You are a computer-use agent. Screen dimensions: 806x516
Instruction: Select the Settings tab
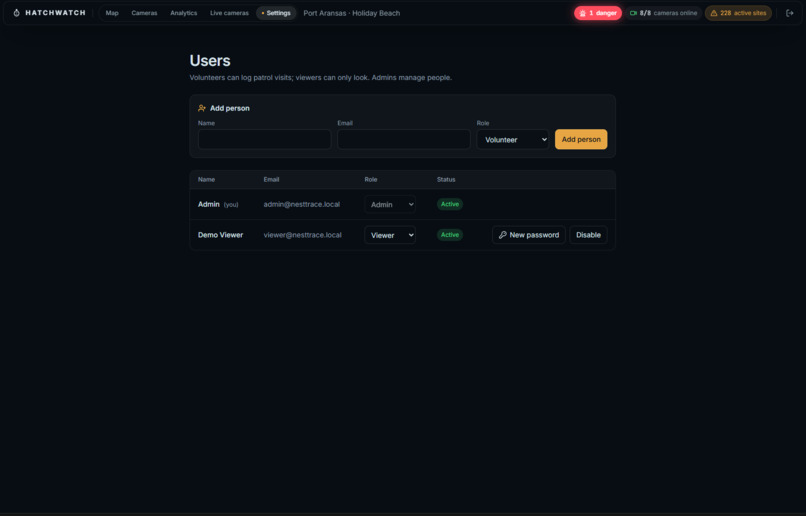[276, 13]
